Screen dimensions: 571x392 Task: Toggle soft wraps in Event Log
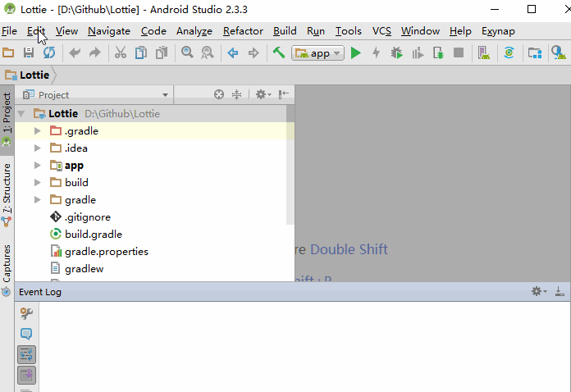(26, 355)
